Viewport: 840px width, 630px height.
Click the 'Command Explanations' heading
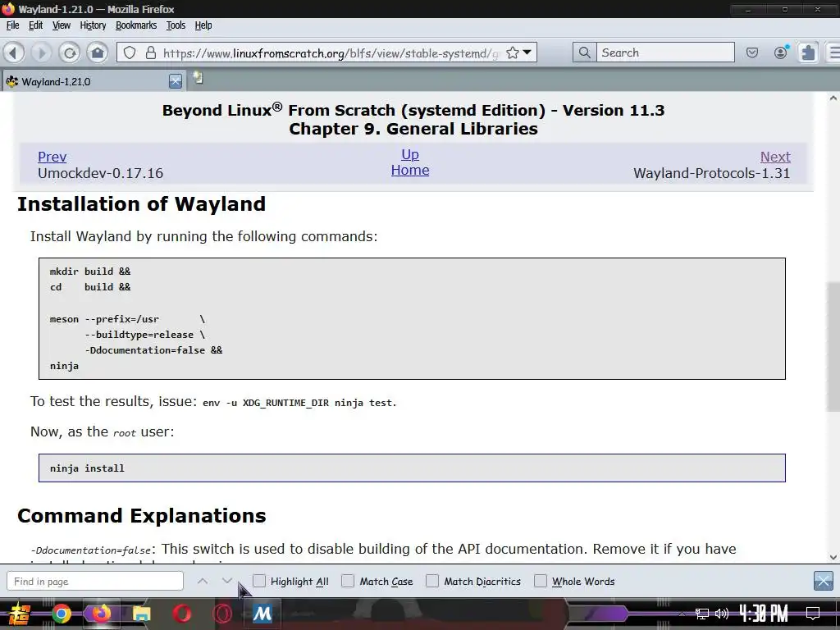click(141, 515)
